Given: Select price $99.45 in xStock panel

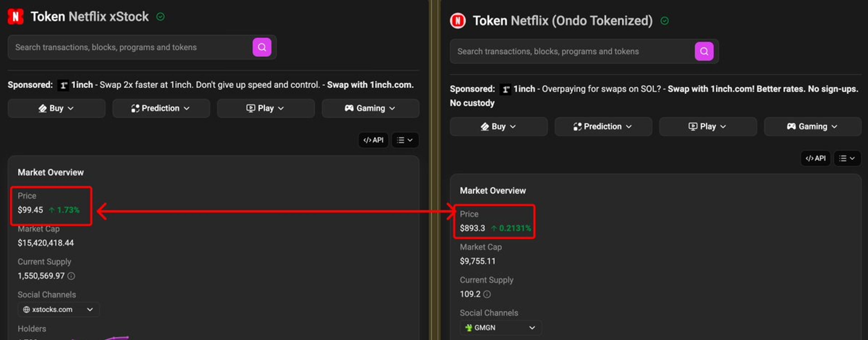Looking at the screenshot, I should tap(30, 210).
